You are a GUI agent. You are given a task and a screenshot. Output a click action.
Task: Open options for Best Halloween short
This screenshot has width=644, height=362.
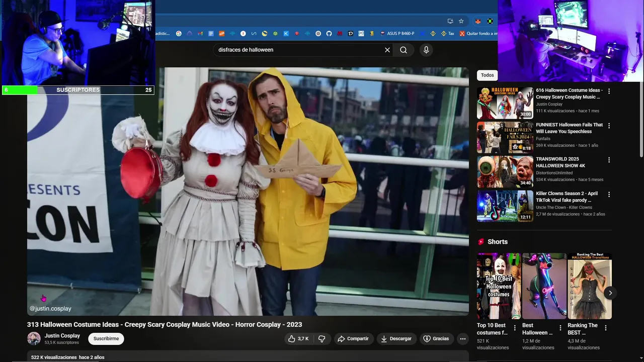click(560, 328)
